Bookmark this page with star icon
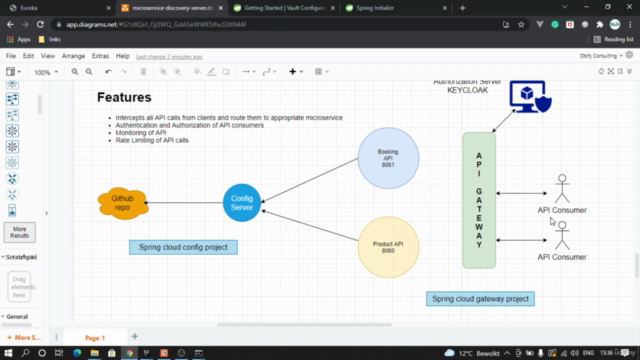Image resolution: width=640 pixels, height=360 pixels. click(521, 25)
